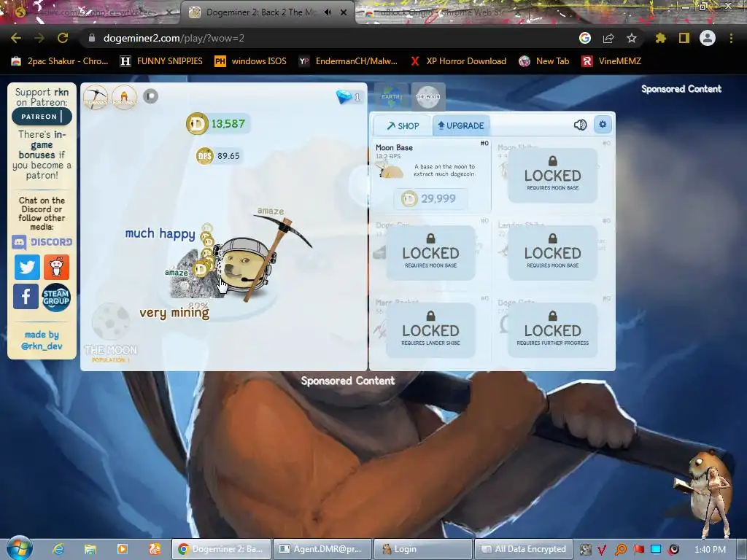Screen dimensions: 747x560
Task: Switch to All Data Encrypted taskbar window
Action: coord(523,549)
